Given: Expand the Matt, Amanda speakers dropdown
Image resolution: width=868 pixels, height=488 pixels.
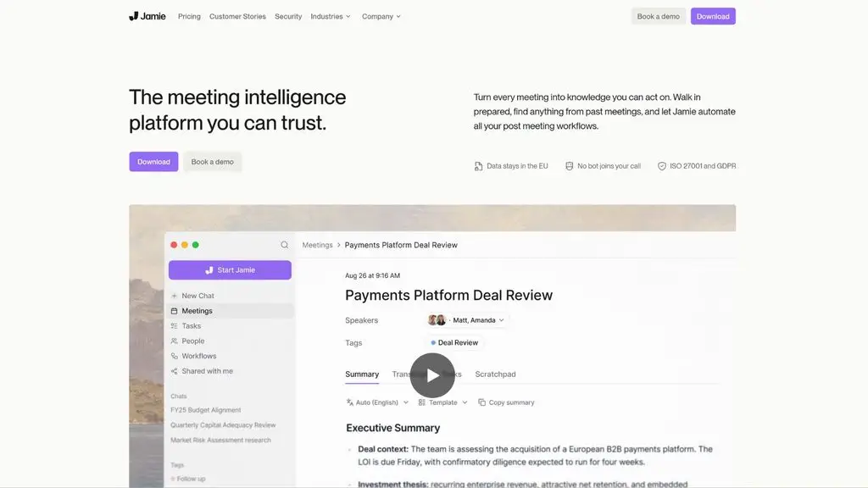Looking at the screenshot, I should pos(466,319).
